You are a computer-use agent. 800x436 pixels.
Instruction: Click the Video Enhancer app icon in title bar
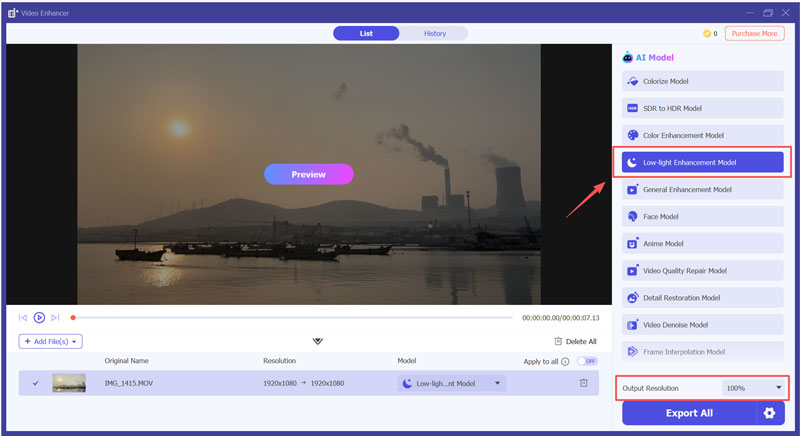pos(13,13)
